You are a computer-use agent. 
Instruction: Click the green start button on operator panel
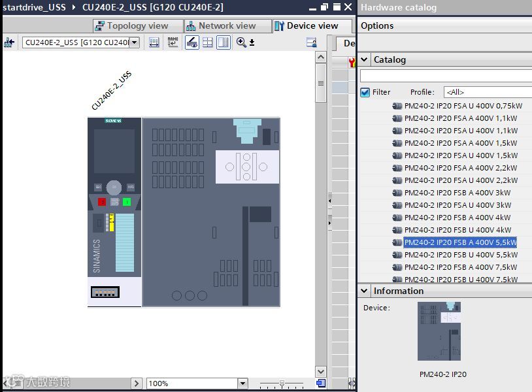[127, 202]
